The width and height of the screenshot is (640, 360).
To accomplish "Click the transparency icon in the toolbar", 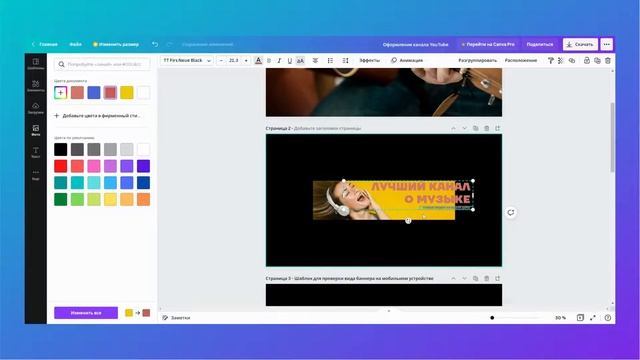I will click(560, 60).
